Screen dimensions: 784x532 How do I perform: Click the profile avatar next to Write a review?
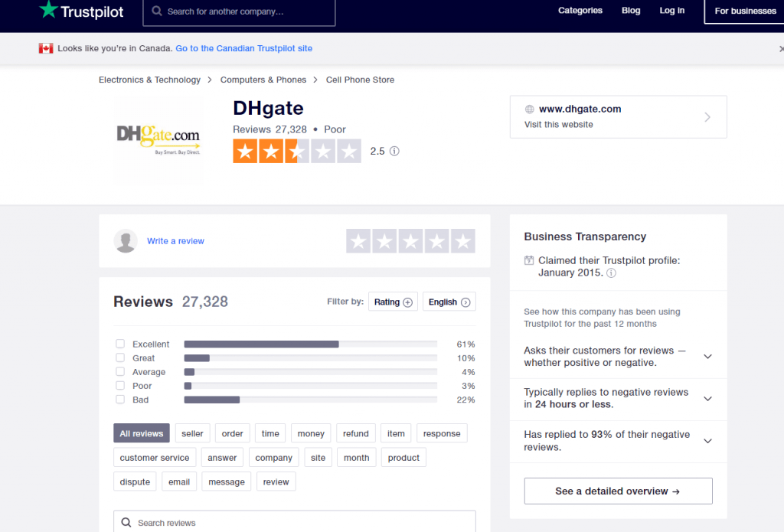click(x=126, y=240)
